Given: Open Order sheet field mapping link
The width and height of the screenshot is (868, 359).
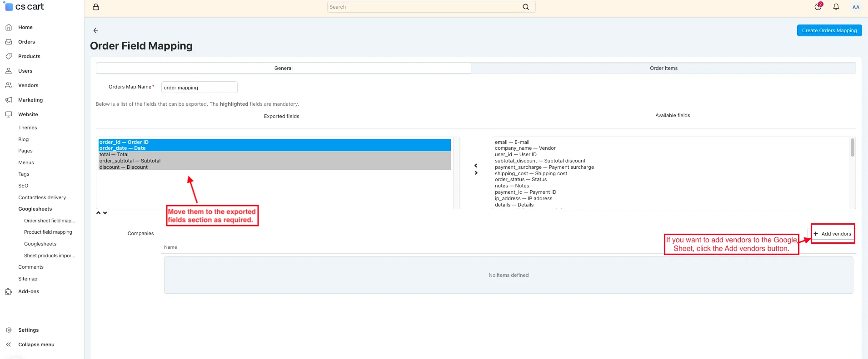Looking at the screenshot, I should 50,221.
